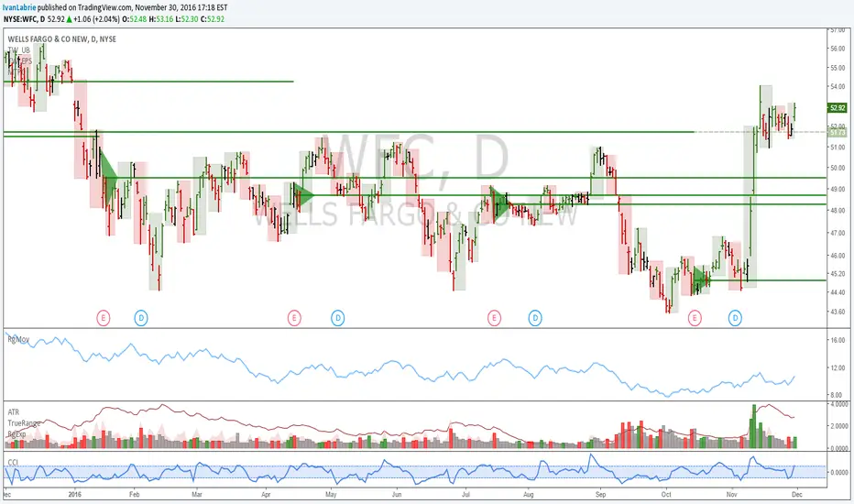Click the 51.00 price axis label

pyautogui.click(x=838, y=148)
